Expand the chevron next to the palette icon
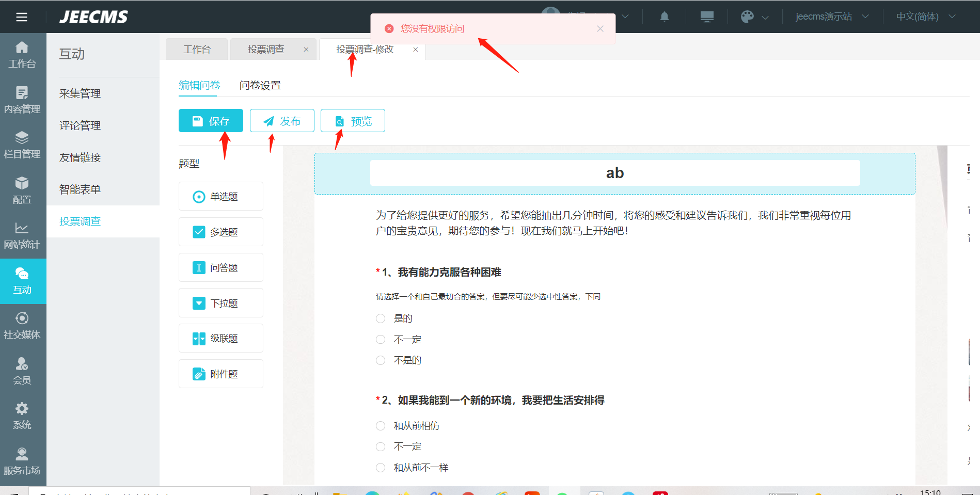 [x=765, y=17]
